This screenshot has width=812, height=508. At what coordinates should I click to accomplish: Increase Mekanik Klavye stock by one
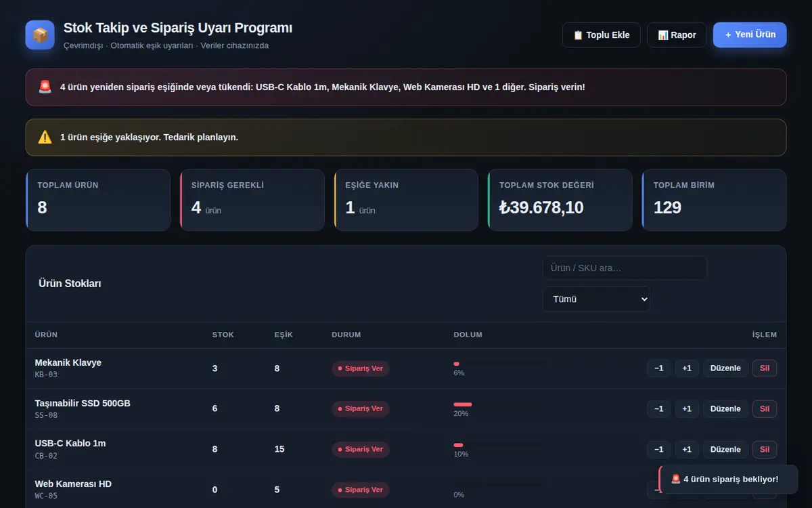pos(687,368)
